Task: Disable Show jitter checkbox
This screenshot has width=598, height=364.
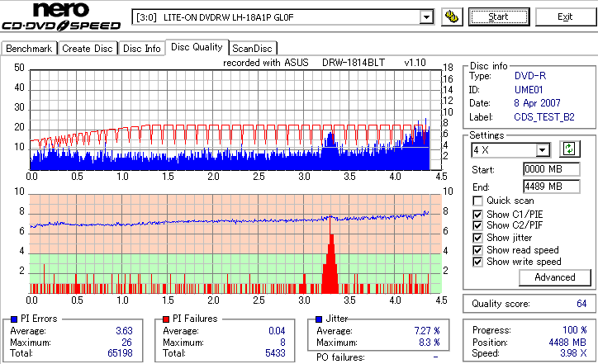Action: [477, 238]
